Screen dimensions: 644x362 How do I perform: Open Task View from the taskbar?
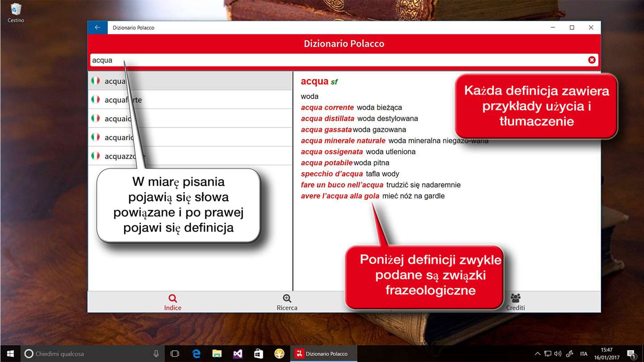coord(175,354)
